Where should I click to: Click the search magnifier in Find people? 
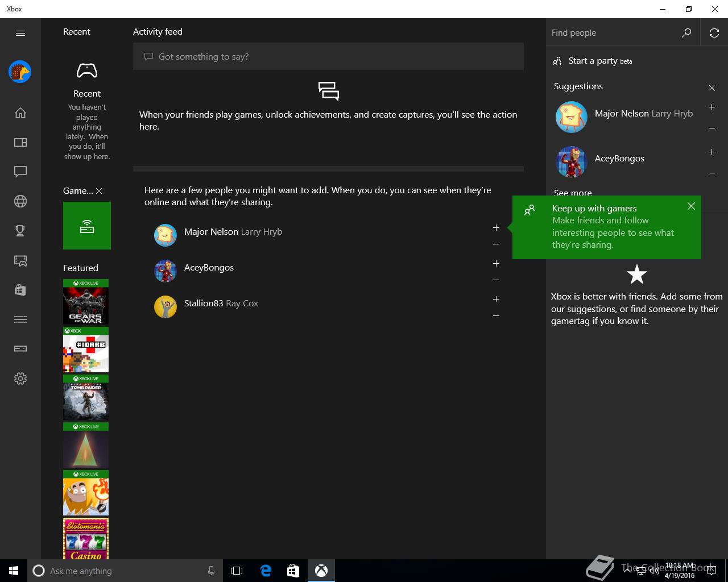pos(686,33)
